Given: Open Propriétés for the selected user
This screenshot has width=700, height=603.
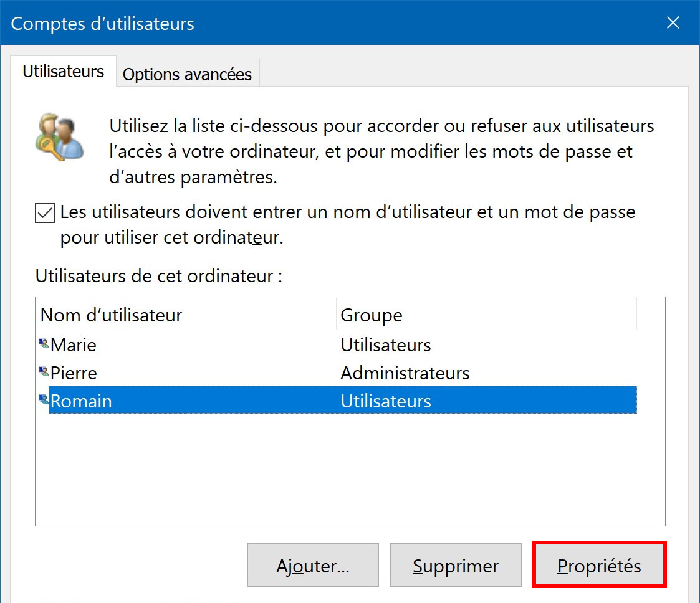Looking at the screenshot, I should pyautogui.click(x=599, y=564).
